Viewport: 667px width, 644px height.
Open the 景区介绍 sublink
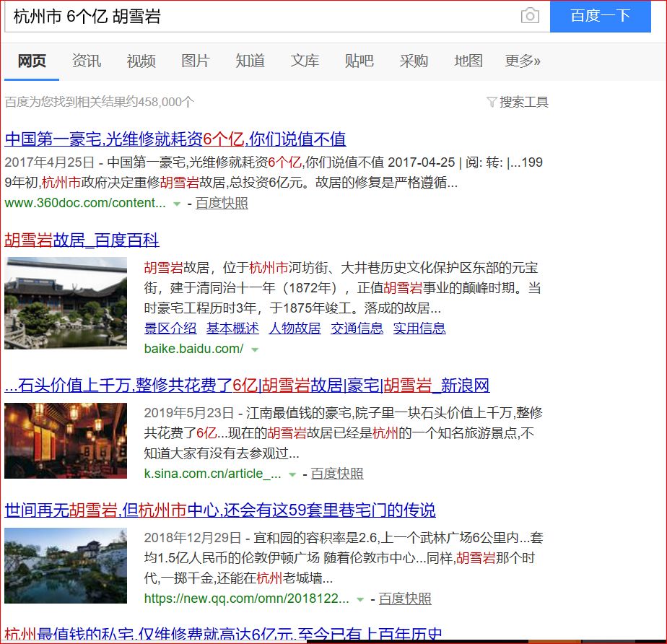coord(170,328)
